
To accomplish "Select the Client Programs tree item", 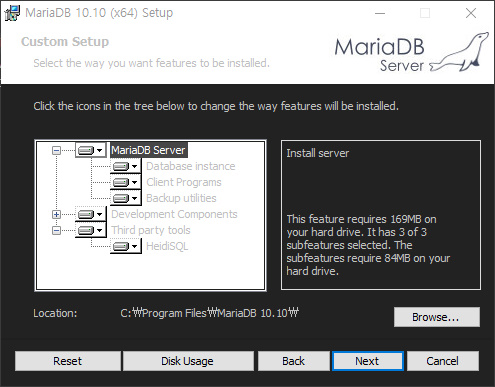I will [x=184, y=182].
